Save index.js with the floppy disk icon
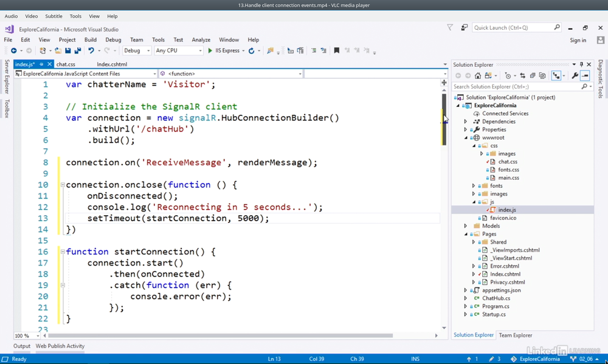The image size is (608, 364). coord(68,51)
